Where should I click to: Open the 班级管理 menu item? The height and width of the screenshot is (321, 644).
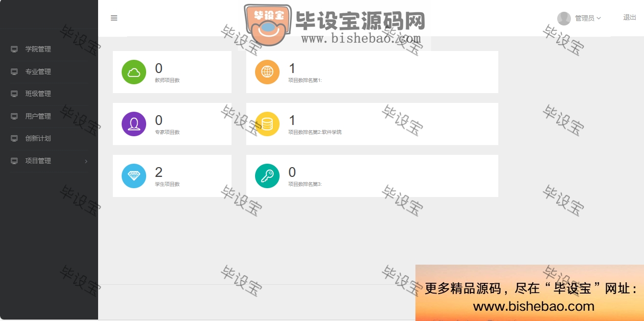point(49,94)
